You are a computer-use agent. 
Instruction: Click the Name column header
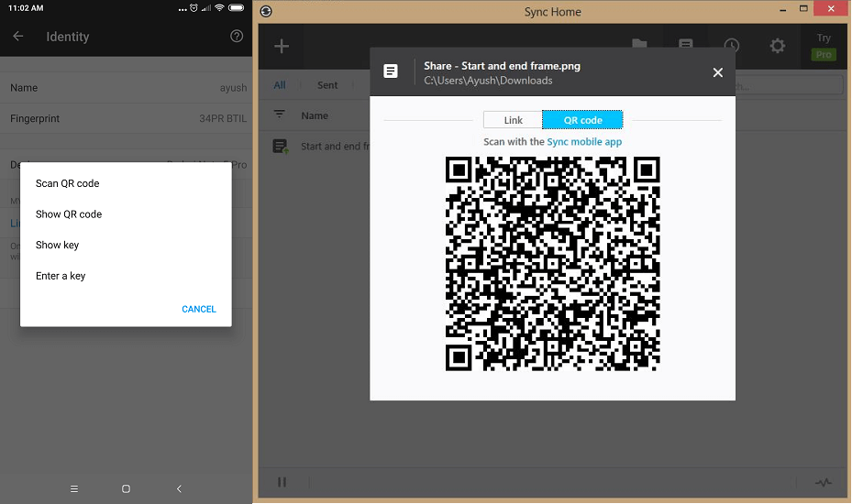[x=315, y=115]
